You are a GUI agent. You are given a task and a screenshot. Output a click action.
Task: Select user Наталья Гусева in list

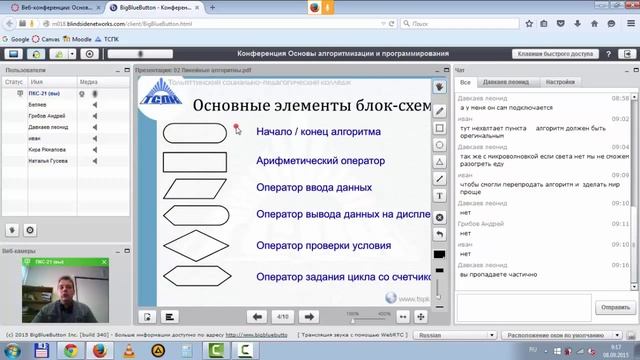point(48,161)
